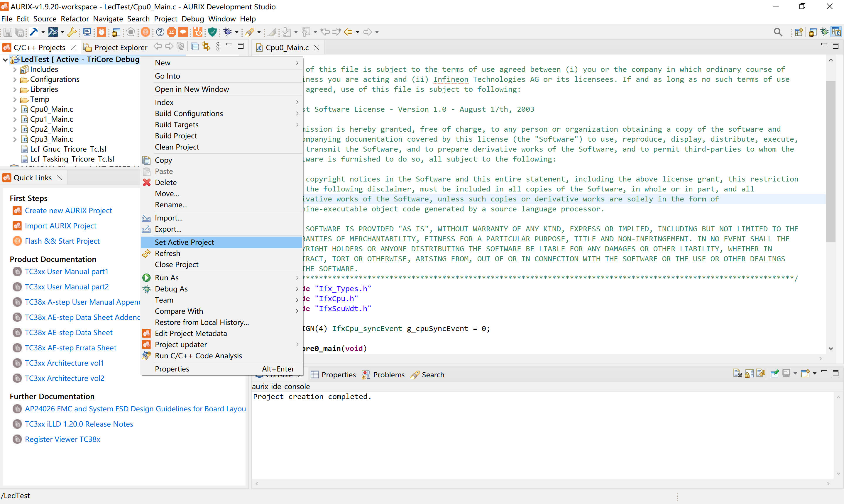Image resolution: width=844 pixels, height=504 pixels.
Task: Expand the Libraries folder node
Action: click(15, 89)
